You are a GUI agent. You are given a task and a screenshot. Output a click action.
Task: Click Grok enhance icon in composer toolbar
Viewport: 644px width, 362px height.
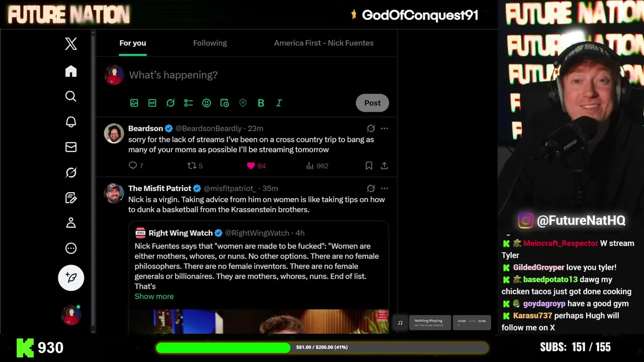pos(171,103)
